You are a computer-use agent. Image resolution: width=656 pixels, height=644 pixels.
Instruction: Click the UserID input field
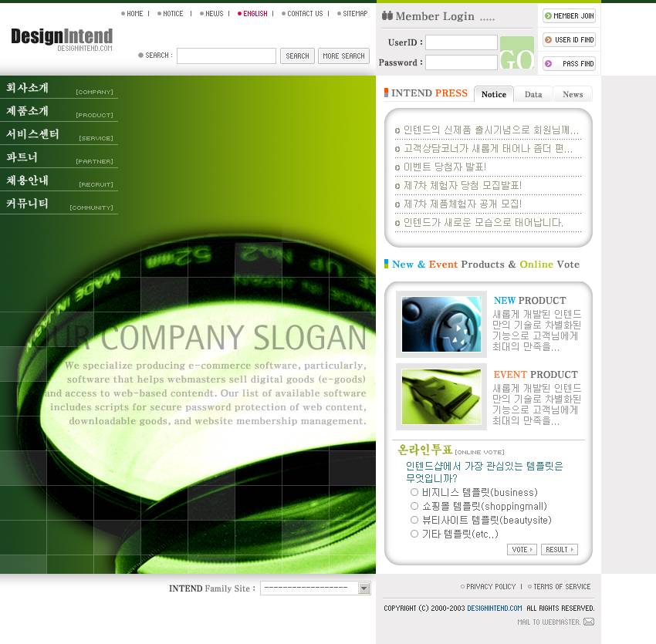pos(461,42)
